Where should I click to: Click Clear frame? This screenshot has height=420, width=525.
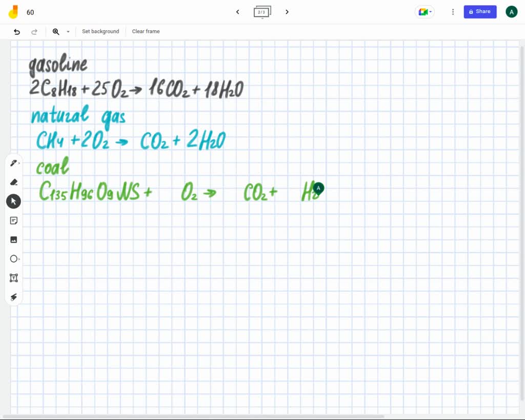(x=146, y=31)
